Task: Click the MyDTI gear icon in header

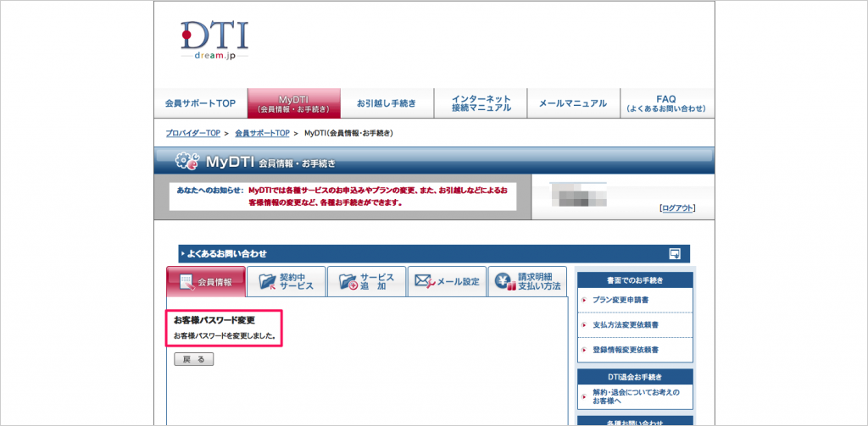Action: pos(186,162)
